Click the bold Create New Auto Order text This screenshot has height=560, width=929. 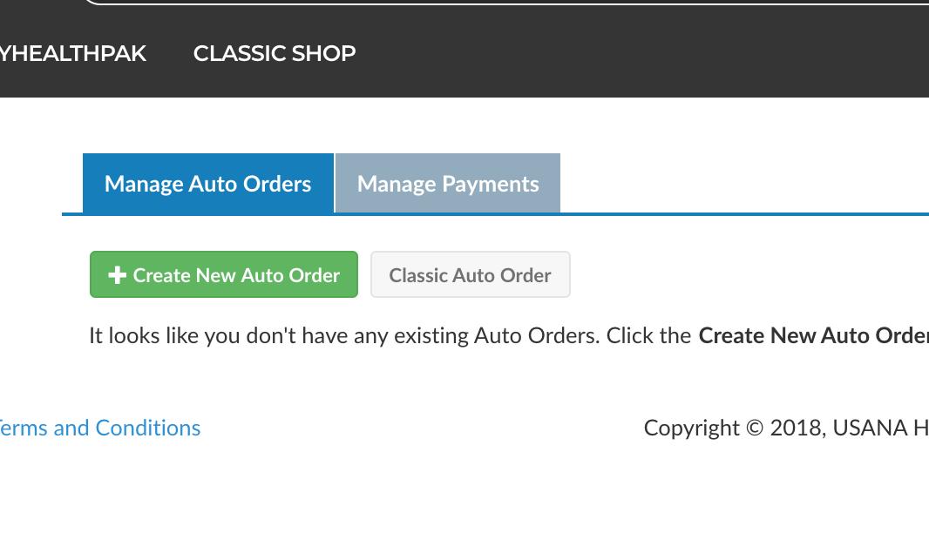tap(812, 335)
